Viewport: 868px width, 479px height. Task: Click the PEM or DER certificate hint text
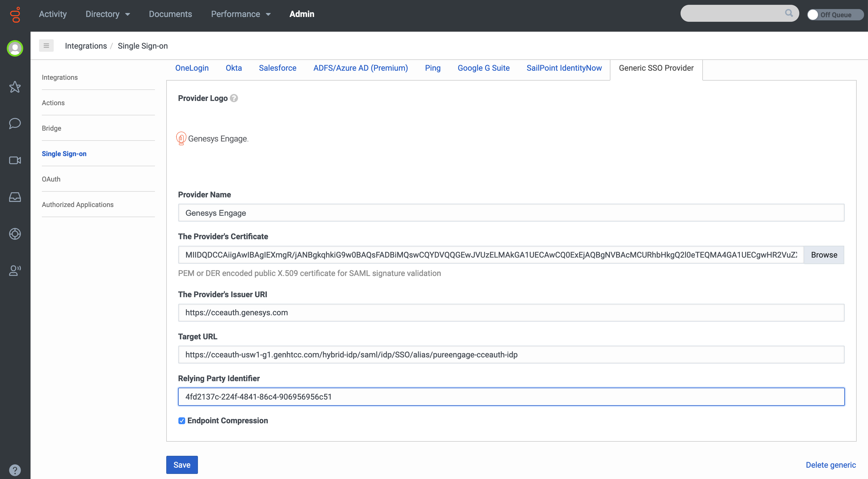tap(309, 273)
